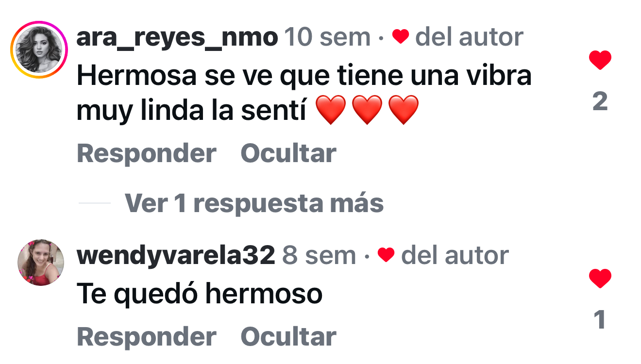
Task: View likes list via the count 2
Action: [600, 101]
